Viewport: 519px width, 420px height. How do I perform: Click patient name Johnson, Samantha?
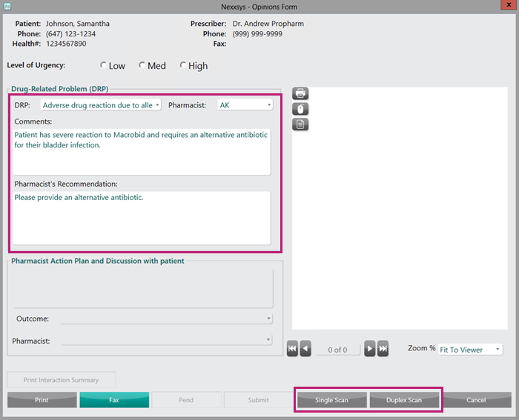(78, 24)
